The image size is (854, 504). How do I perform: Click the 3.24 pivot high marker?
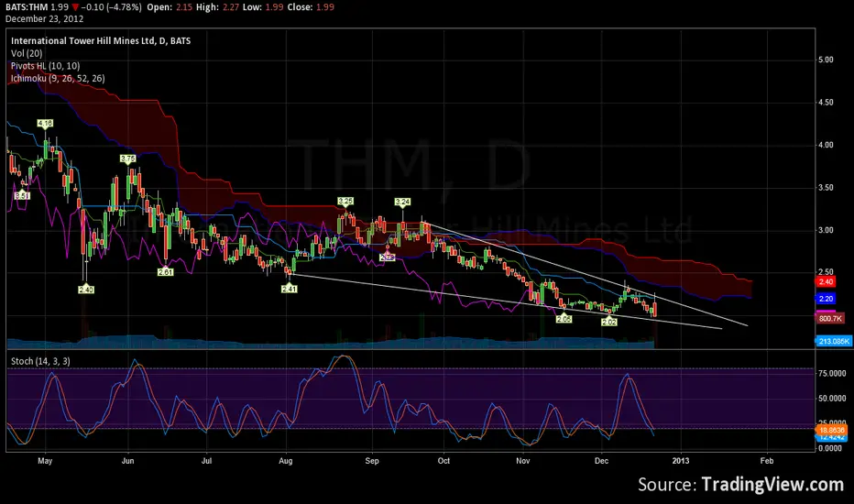tap(402, 203)
